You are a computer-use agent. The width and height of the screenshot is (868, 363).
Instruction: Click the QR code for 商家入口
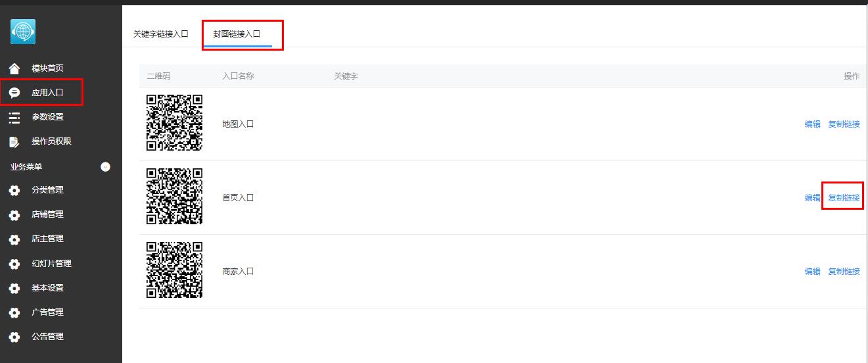[x=174, y=270]
